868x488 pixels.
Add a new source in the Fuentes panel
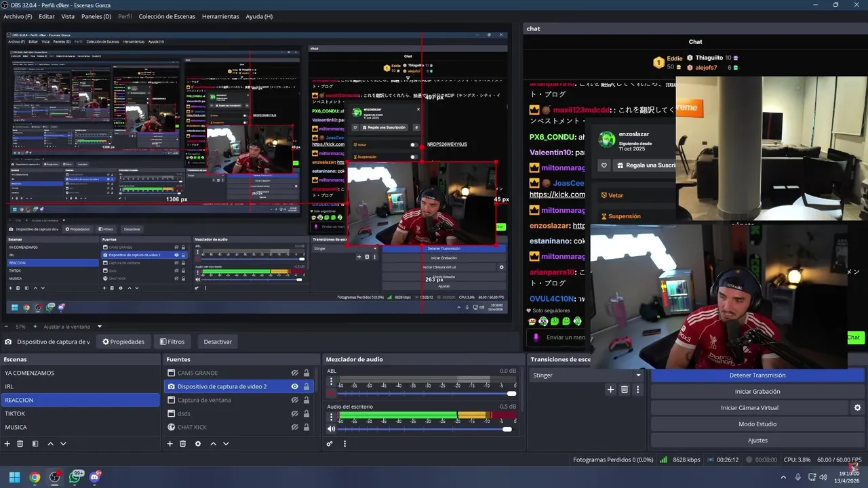click(170, 444)
